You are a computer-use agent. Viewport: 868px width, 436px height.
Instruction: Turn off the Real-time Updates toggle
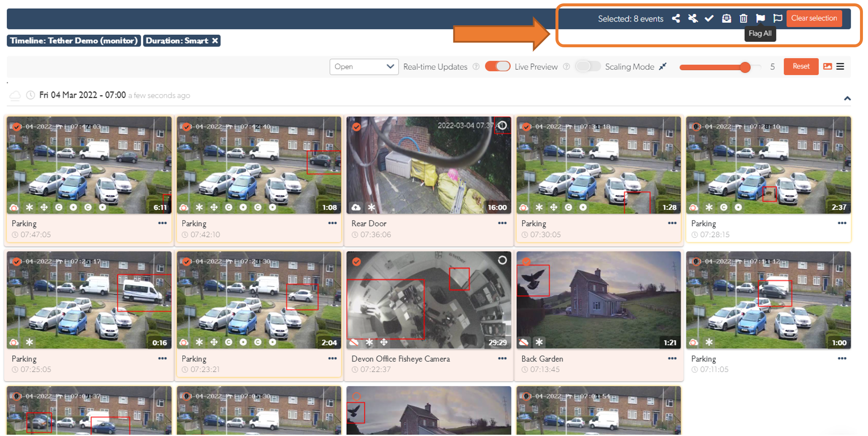coord(497,67)
